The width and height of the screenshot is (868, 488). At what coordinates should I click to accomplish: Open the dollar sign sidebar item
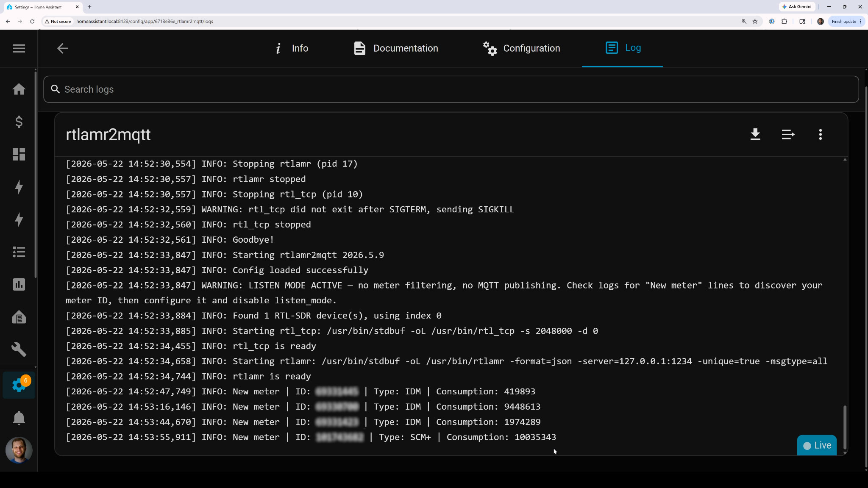[x=19, y=122]
